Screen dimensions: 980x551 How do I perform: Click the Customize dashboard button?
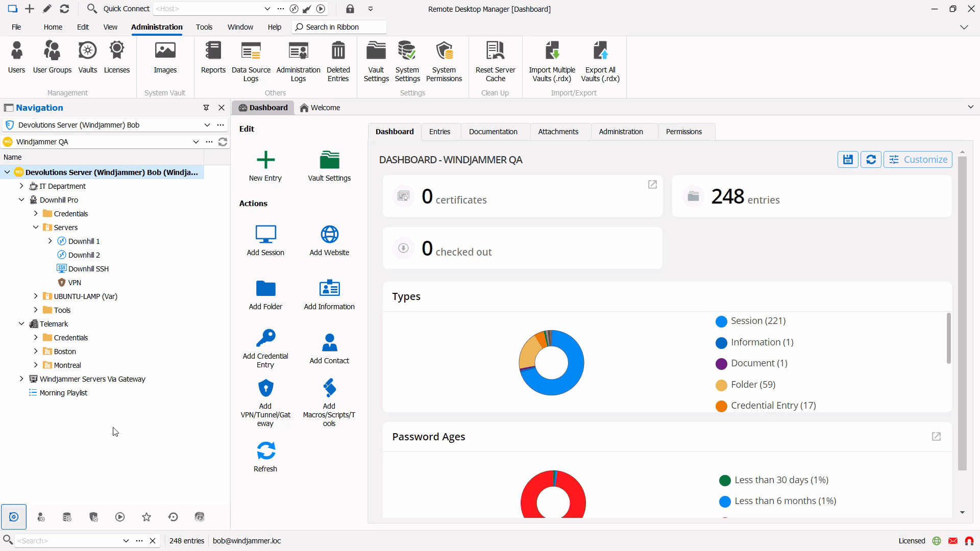pyautogui.click(x=918, y=160)
